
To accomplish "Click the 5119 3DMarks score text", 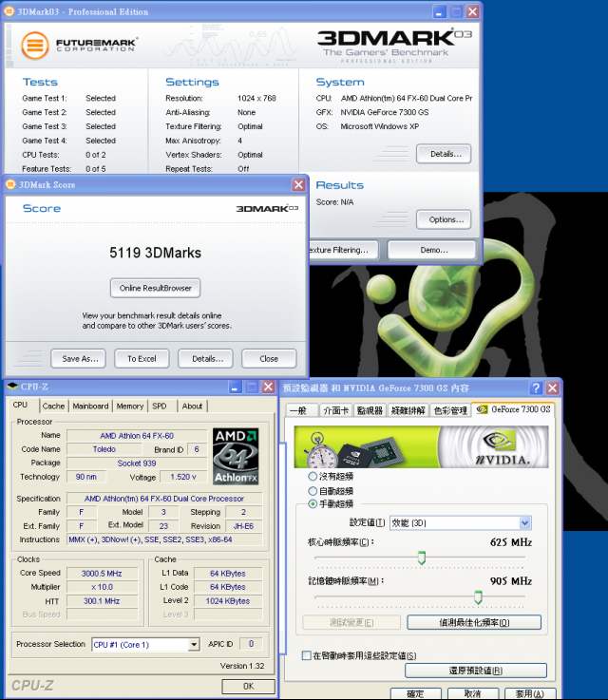I will (156, 253).
